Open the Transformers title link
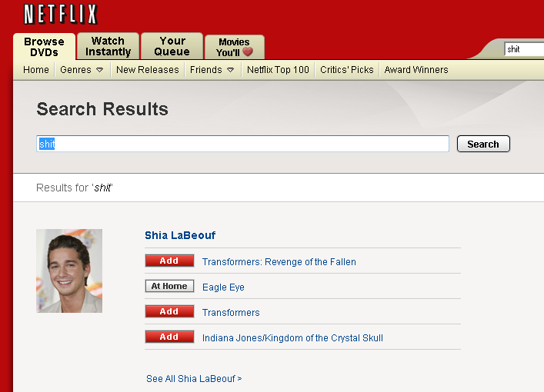 coord(231,313)
